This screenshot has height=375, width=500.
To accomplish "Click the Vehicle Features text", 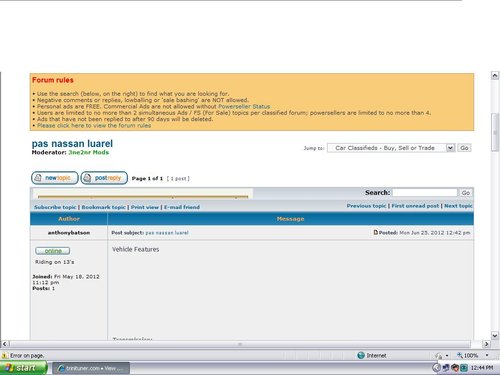I will [135, 249].
